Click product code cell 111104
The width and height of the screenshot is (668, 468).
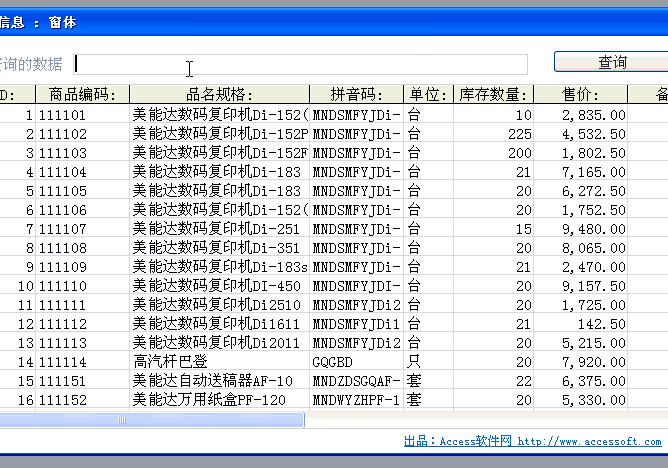pos(83,172)
